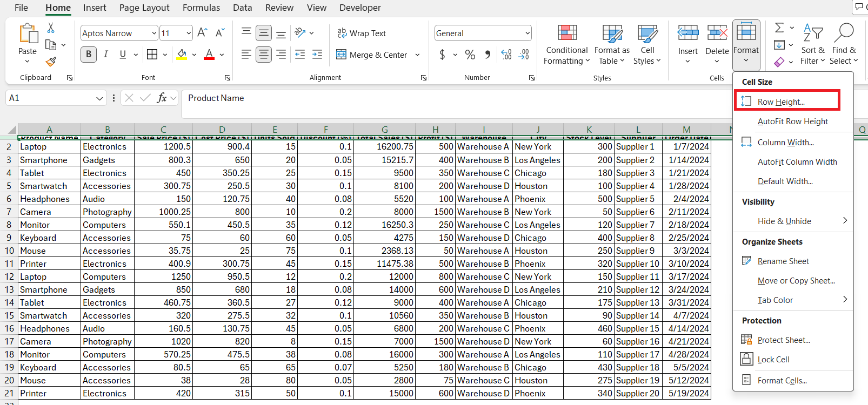Open the Insert ribbon tab
The height and width of the screenshot is (405, 868).
(95, 8)
